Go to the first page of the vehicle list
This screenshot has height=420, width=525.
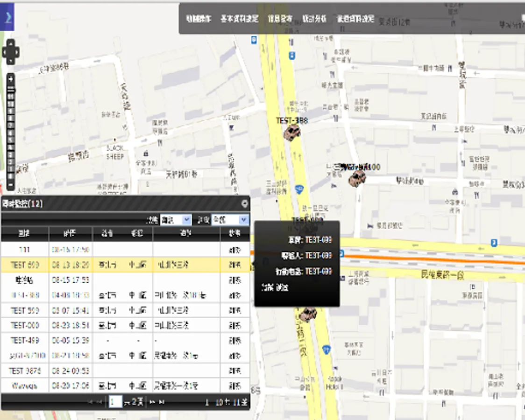pos(91,402)
